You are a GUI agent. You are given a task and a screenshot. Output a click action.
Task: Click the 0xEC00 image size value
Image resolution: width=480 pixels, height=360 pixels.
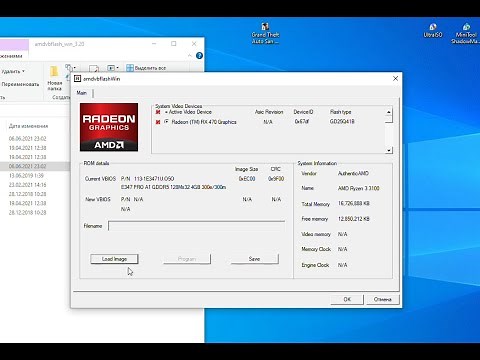247,179
